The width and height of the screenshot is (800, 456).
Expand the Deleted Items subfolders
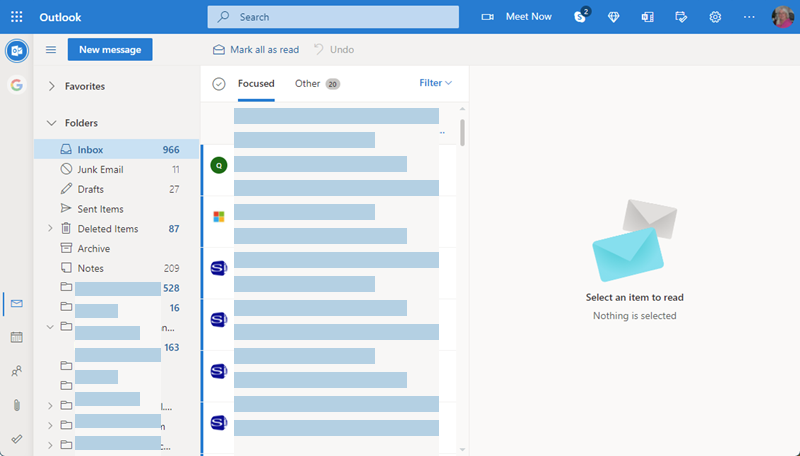[x=50, y=229]
